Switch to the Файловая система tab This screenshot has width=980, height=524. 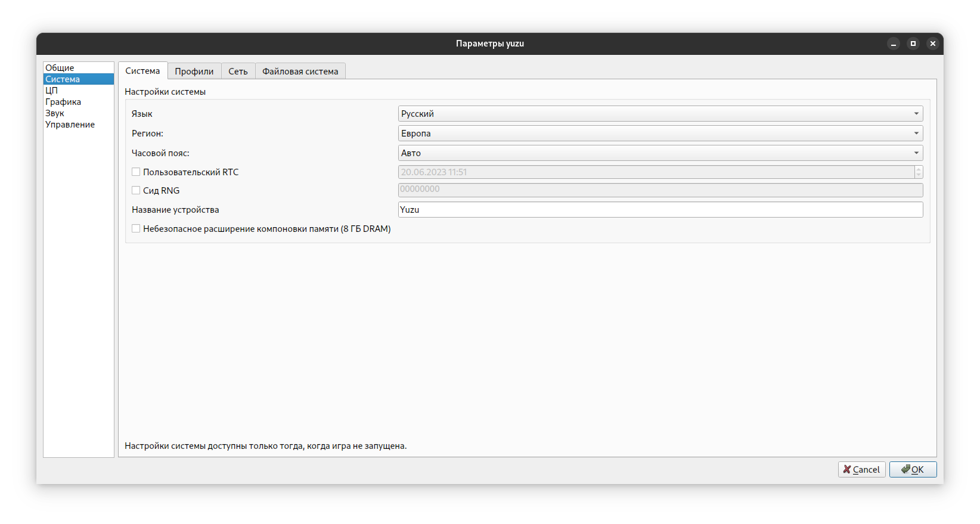pyautogui.click(x=300, y=72)
